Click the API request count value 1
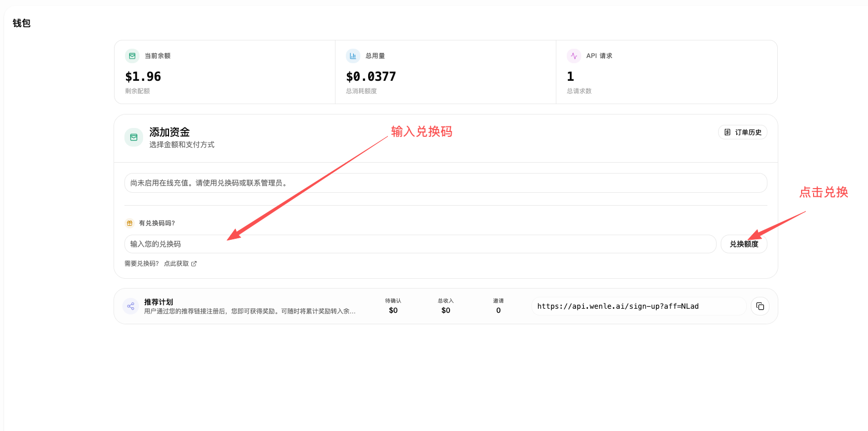The width and height of the screenshot is (868, 431). tap(570, 77)
